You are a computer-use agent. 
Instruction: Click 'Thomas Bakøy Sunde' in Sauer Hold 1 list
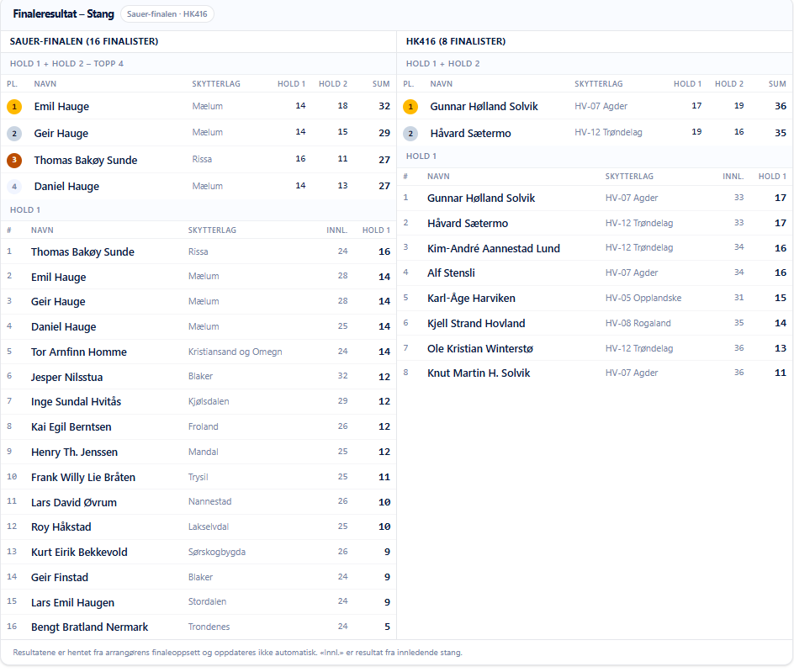coord(82,251)
